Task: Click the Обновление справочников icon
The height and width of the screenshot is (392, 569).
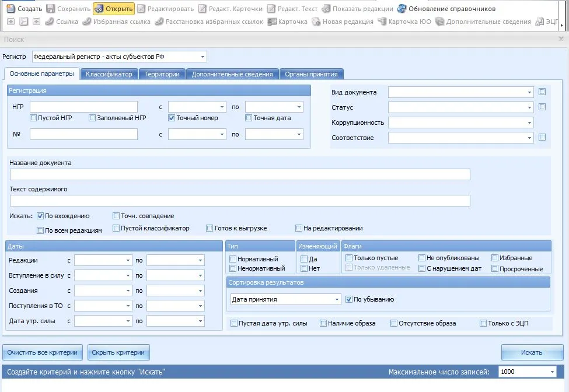Action: (402, 9)
